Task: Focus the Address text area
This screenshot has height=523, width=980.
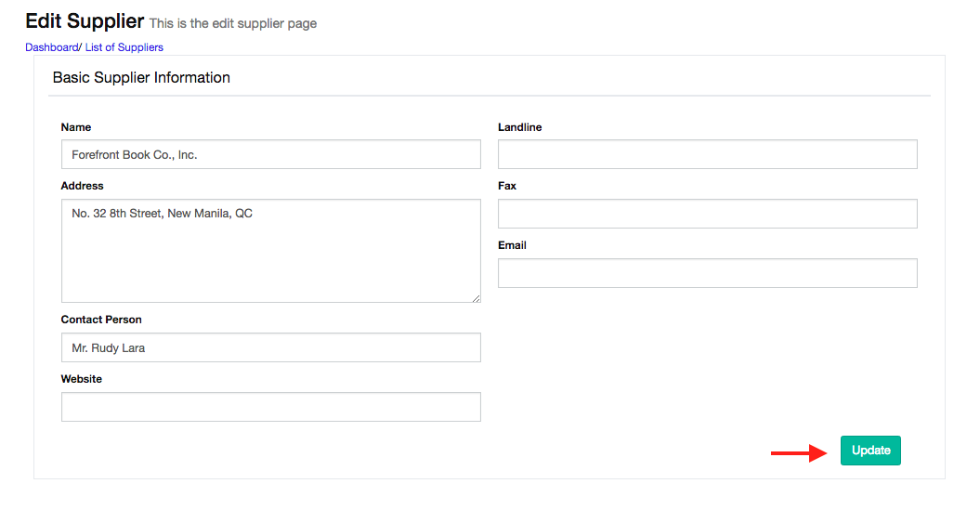Action: pyautogui.click(x=270, y=251)
